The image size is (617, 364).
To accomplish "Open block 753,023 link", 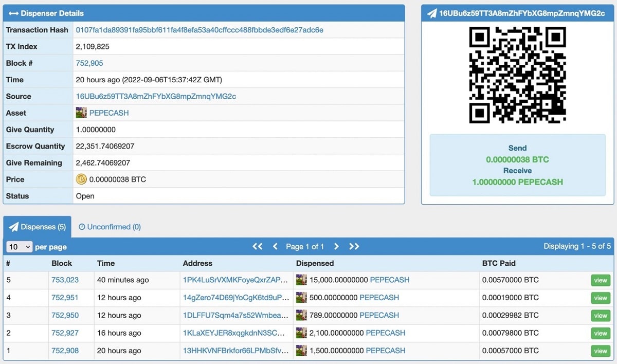I will [65, 280].
